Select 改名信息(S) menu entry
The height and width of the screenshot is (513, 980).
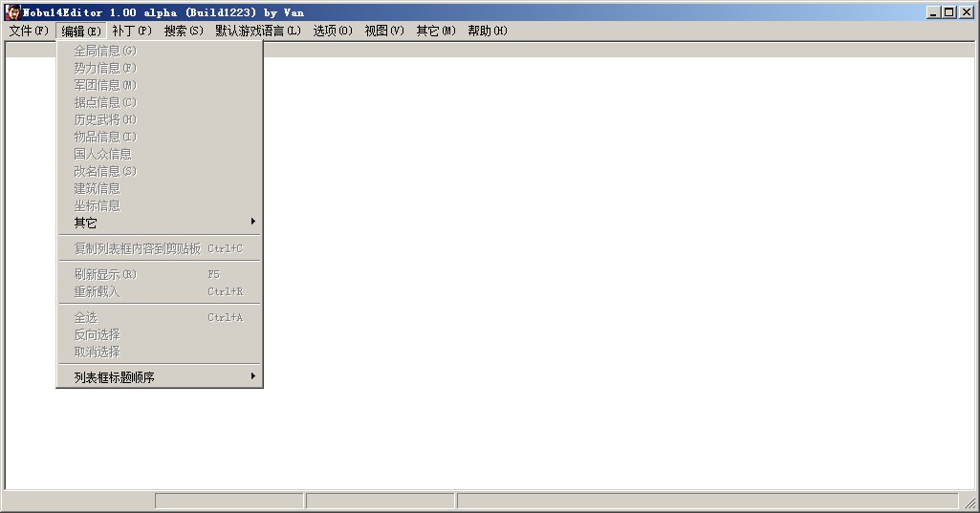tap(160, 171)
